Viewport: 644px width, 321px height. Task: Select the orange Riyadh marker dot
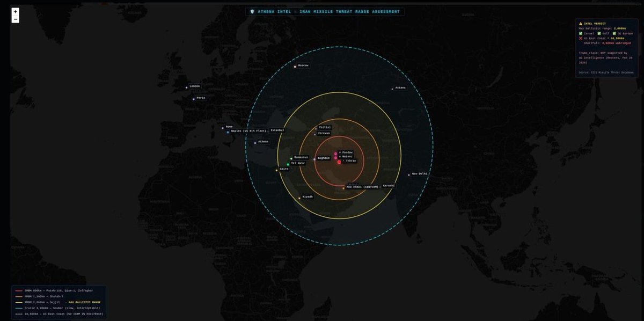tap(299, 198)
